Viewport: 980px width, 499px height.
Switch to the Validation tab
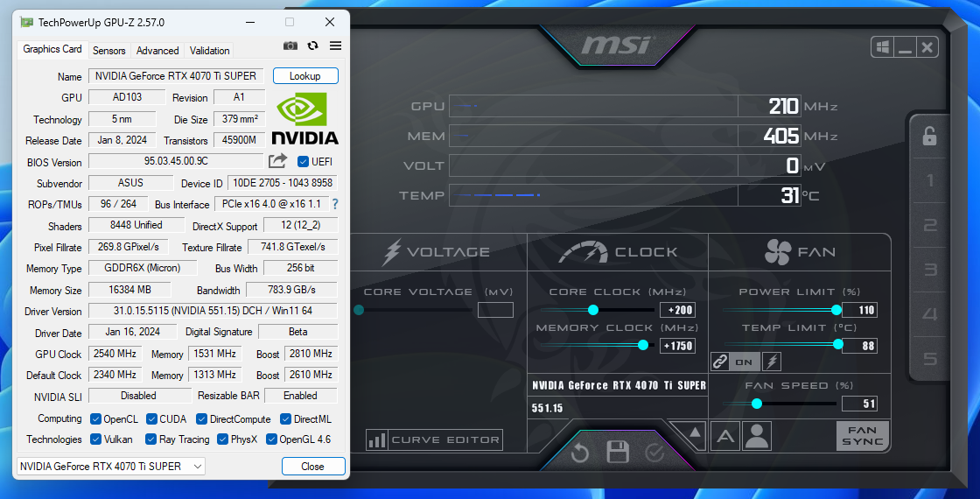tap(209, 51)
